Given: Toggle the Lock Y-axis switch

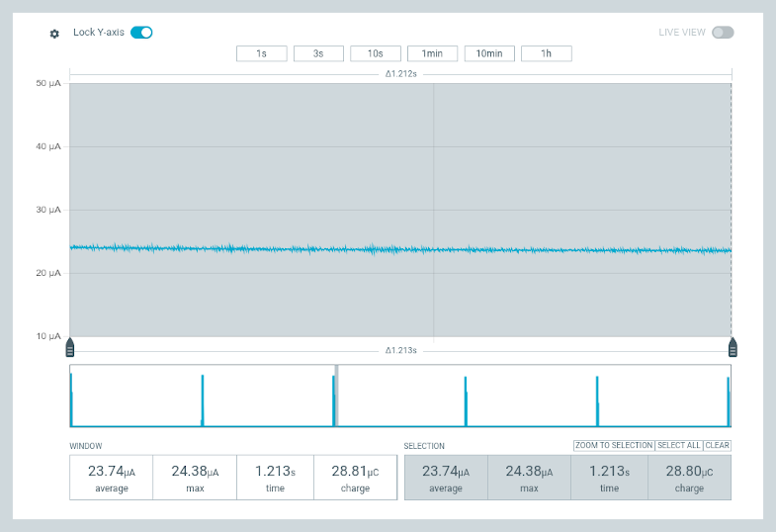Looking at the screenshot, I should coord(141,33).
